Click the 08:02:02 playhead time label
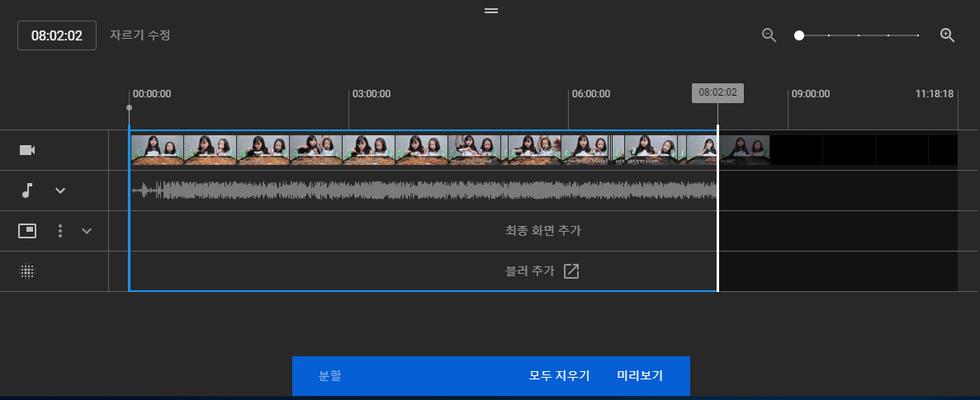This screenshot has width=980, height=400. pyautogui.click(x=717, y=93)
